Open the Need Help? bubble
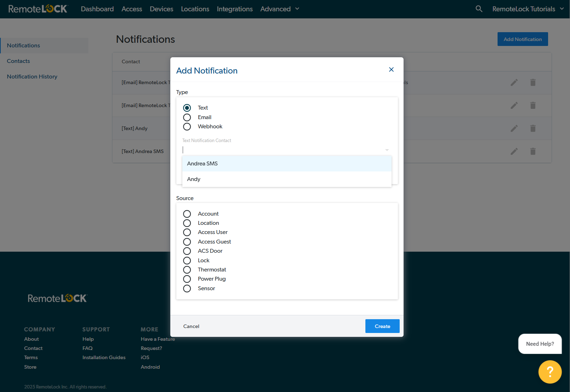The width and height of the screenshot is (570, 392). tap(540, 344)
